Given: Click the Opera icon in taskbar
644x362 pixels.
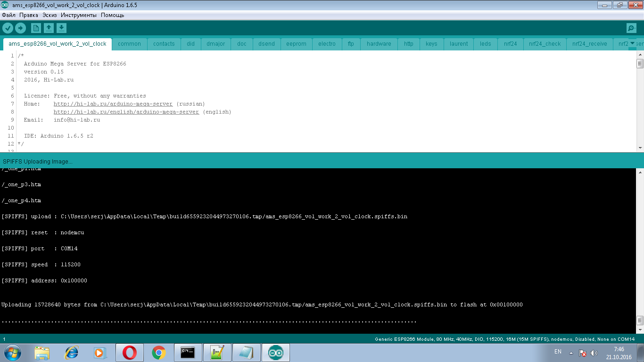Looking at the screenshot, I should click(x=130, y=353).
